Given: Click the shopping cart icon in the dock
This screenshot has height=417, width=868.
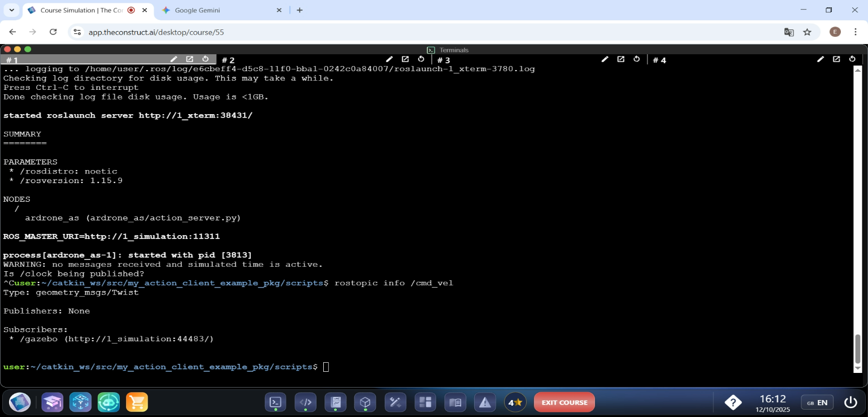Looking at the screenshot, I should click(136, 402).
